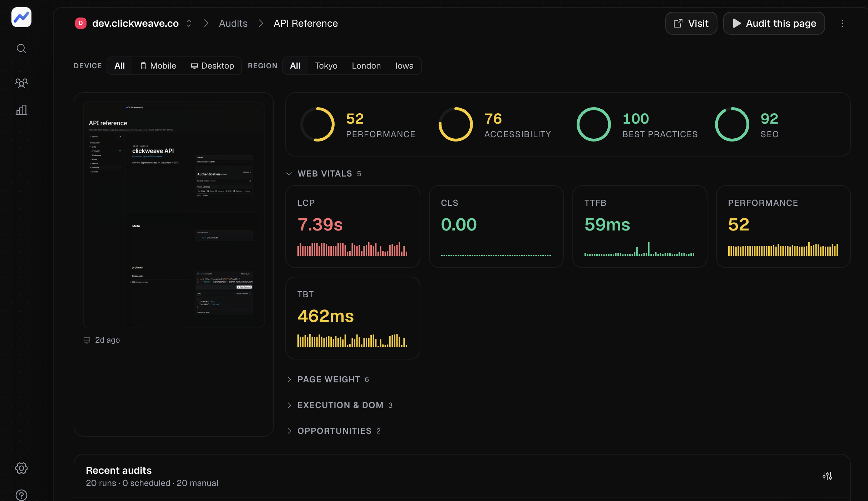
Task: Expand the Page Weight section
Action: pyautogui.click(x=328, y=380)
